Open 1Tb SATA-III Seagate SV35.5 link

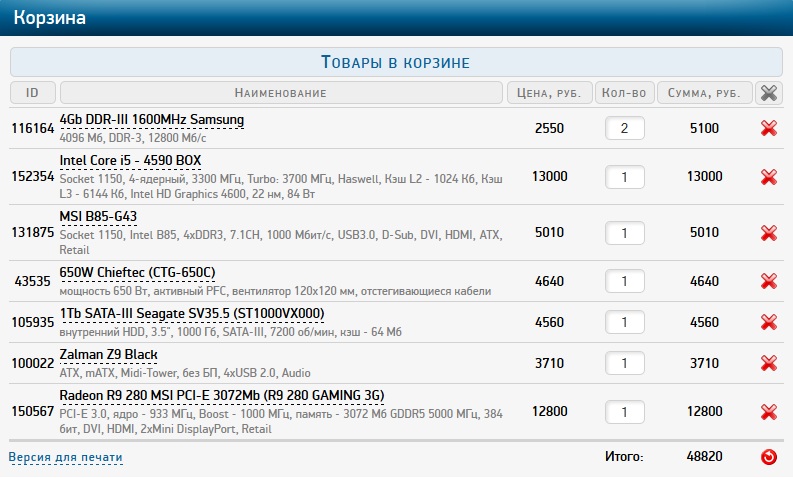[x=192, y=314]
